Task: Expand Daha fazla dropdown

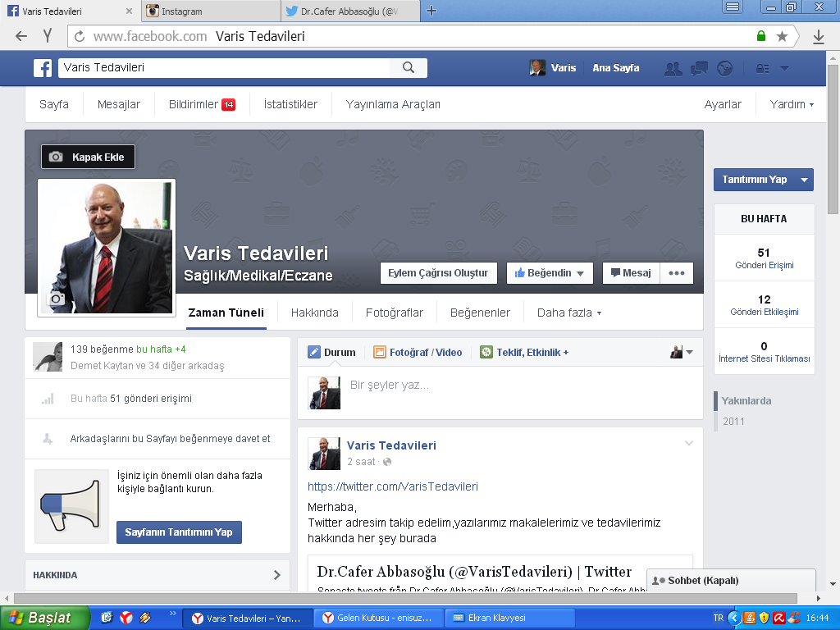Action: click(569, 313)
